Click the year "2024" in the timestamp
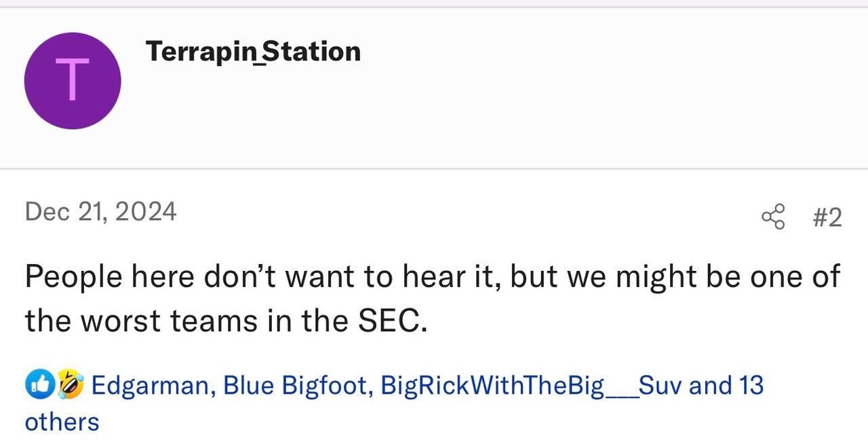 pyautogui.click(x=146, y=212)
